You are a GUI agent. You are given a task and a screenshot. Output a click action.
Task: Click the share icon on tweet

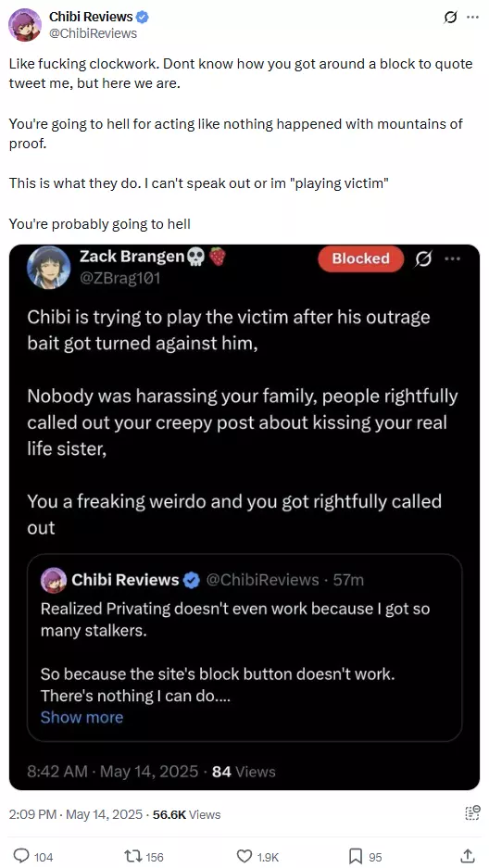(468, 856)
